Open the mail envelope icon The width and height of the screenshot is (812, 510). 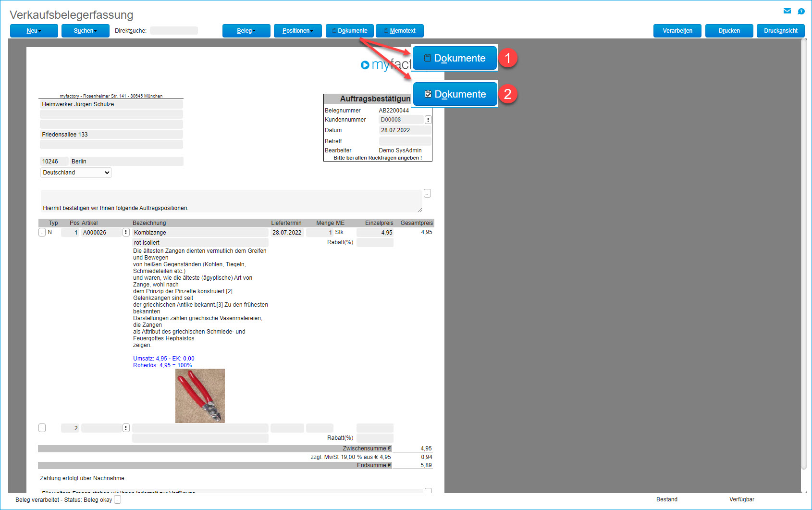tap(787, 11)
